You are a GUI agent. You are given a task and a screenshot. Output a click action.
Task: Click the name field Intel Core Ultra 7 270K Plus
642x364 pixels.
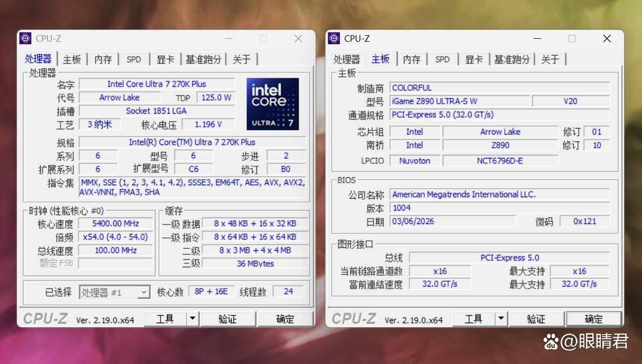[x=157, y=84]
